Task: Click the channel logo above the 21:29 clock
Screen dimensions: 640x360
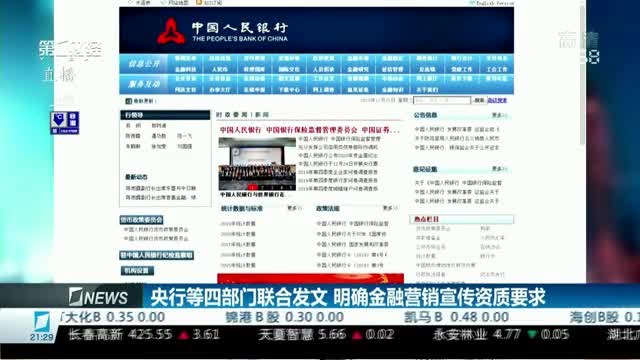Action: point(42,322)
